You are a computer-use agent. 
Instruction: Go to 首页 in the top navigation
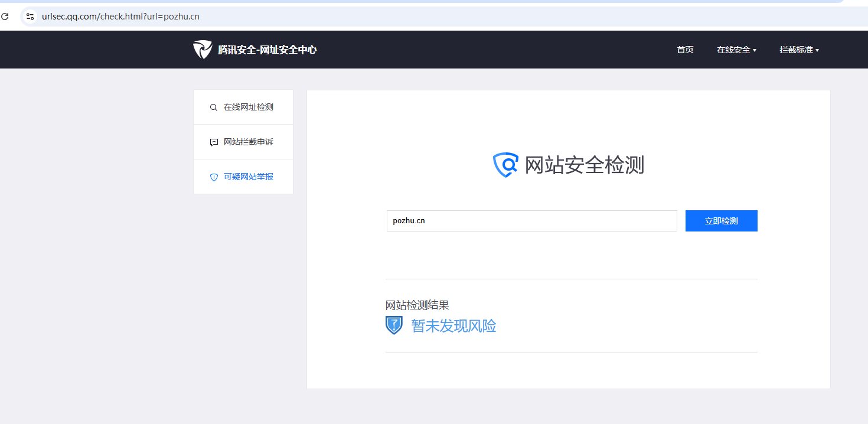coord(685,50)
